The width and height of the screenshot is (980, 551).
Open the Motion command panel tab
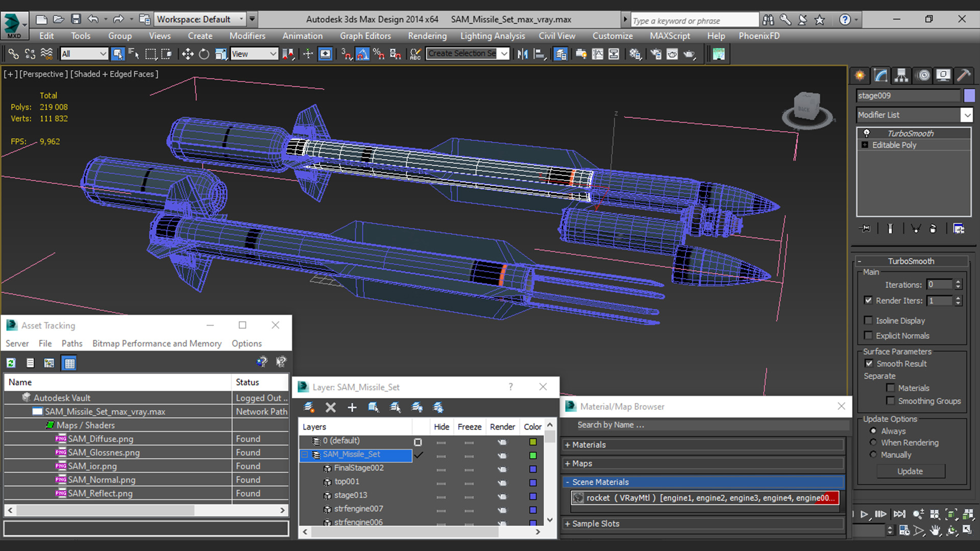923,76
